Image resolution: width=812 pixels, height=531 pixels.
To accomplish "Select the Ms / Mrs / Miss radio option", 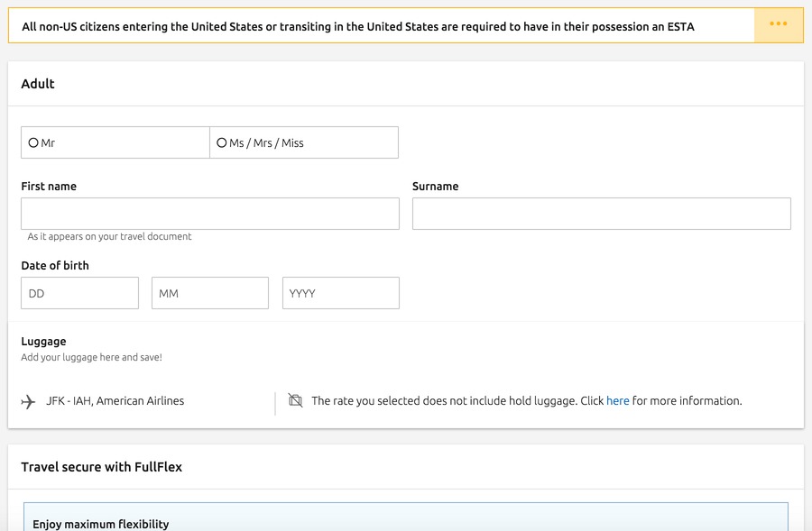I will pyautogui.click(x=222, y=142).
